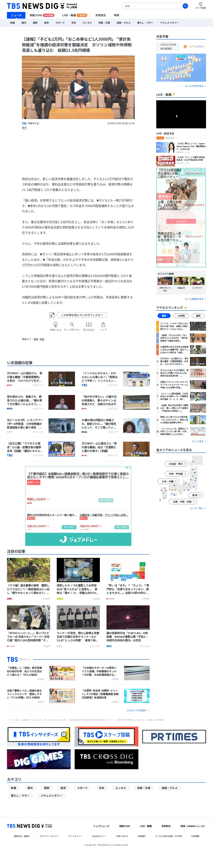Click the weather sun icon for Tokyo
The width and height of the screenshot is (213, 868).
click(x=185, y=46)
